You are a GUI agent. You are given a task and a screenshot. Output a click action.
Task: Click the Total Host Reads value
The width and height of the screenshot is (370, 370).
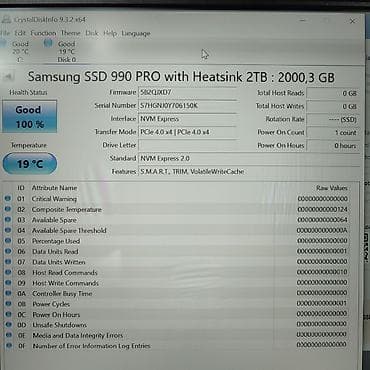(x=333, y=93)
